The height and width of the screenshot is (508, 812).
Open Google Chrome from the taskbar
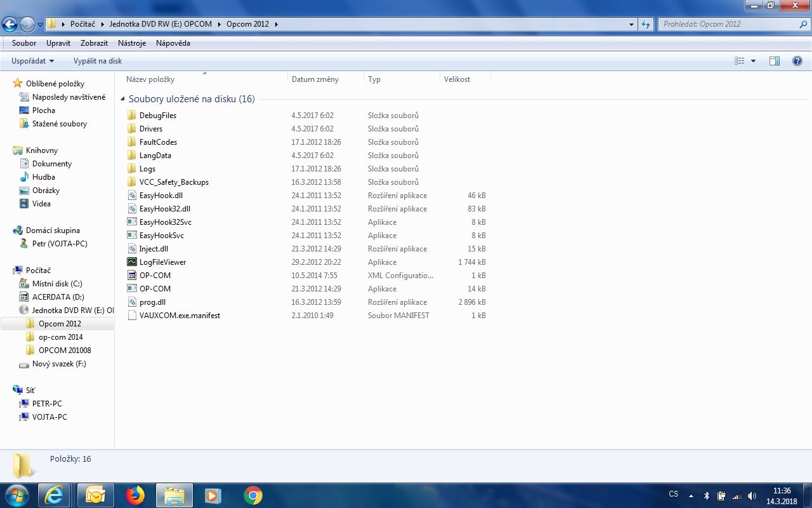(x=253, y=495)
